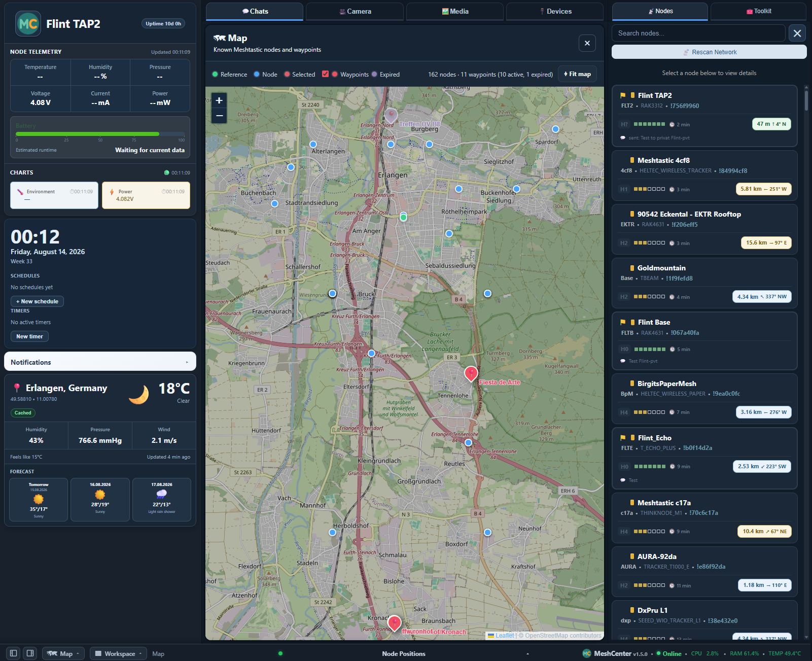812x661 pixels.
Task: Click the Flint_Echo flag icon
Action: pyautogui.click(x=623, y=438)
